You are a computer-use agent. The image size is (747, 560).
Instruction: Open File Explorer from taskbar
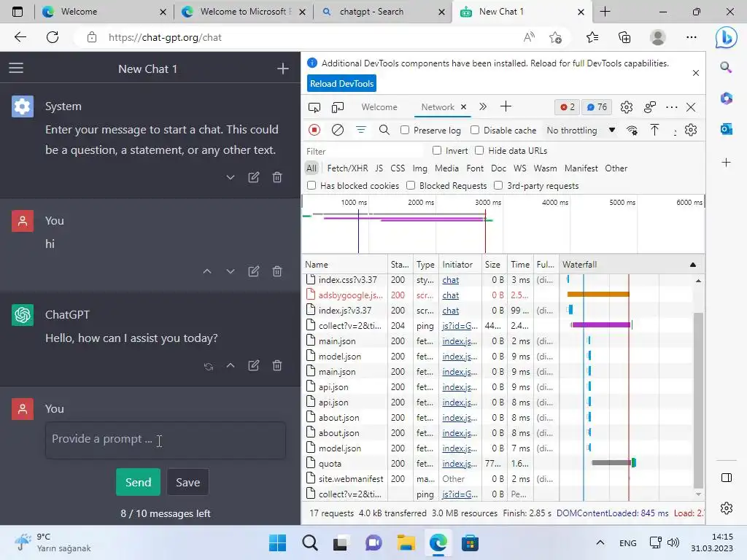click(x=406, y=542)
